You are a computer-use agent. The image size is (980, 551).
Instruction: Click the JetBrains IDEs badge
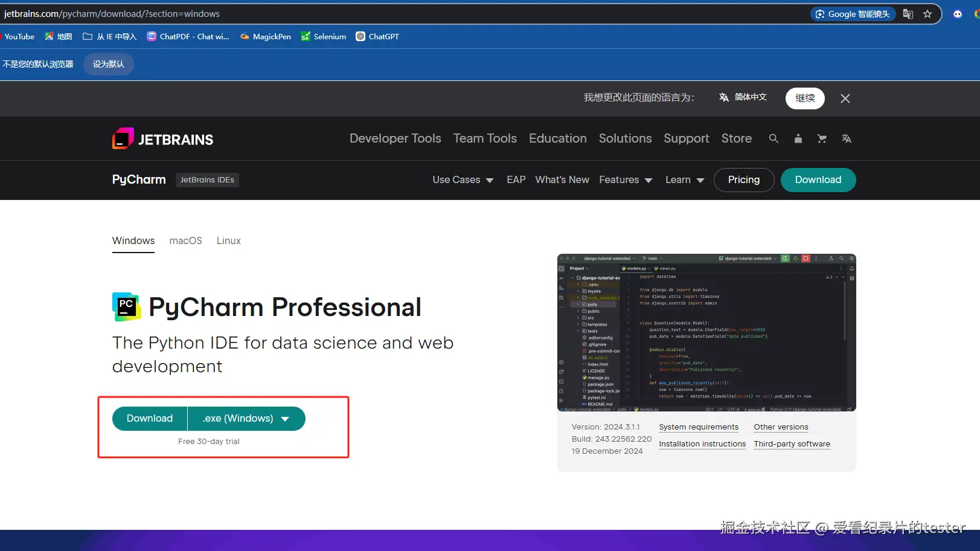click(x=207, y=180)
